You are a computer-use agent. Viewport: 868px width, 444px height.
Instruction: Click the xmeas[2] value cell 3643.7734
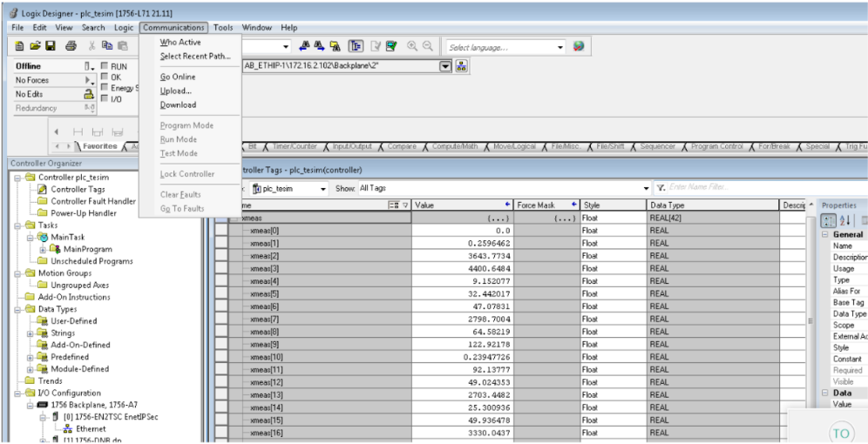click(x=463, y=255)
